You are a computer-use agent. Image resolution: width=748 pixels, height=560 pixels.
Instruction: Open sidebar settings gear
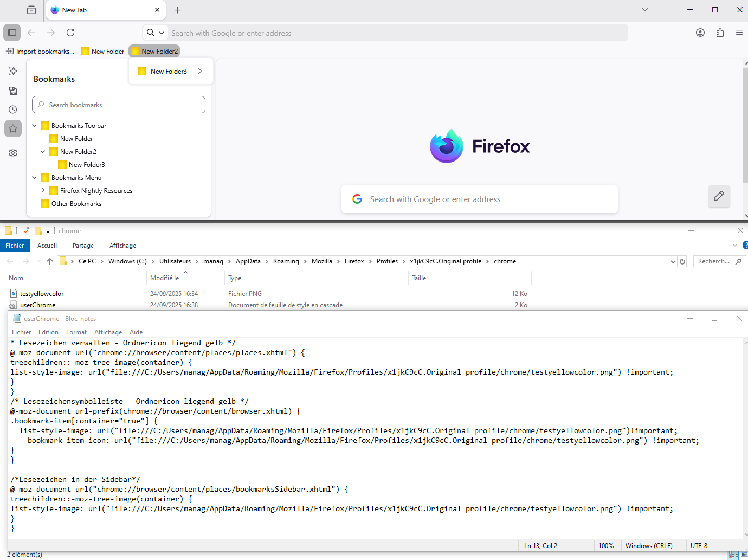[x=13, y=153]
